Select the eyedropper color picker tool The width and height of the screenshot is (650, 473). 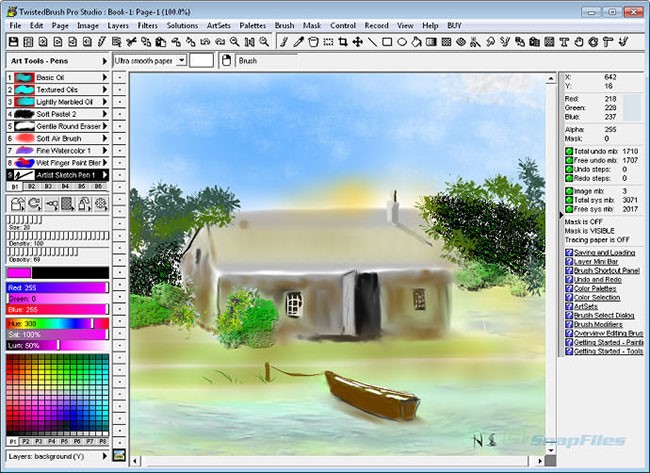(298, 42)
